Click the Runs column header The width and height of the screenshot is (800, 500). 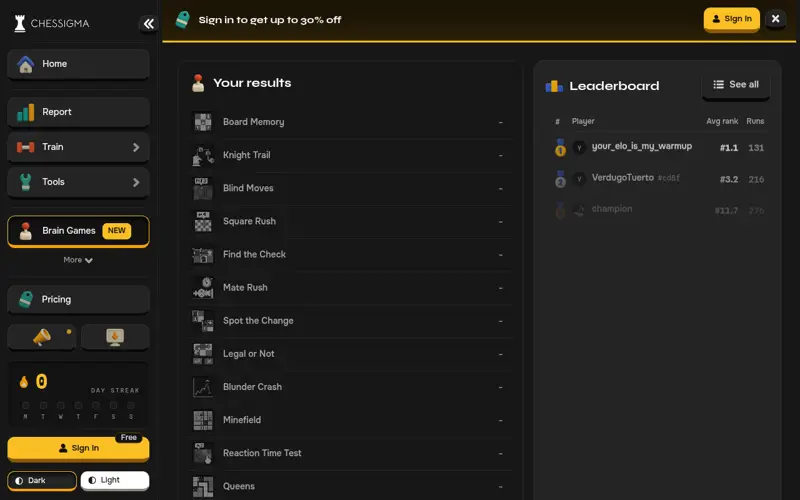click(755, 121)
